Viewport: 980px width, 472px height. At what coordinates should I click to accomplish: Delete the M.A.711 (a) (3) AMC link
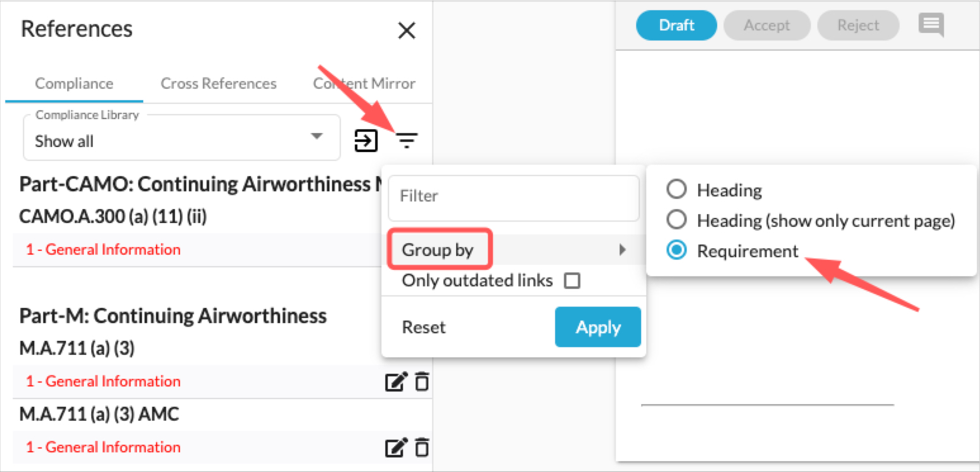click(x=422, y=448)
